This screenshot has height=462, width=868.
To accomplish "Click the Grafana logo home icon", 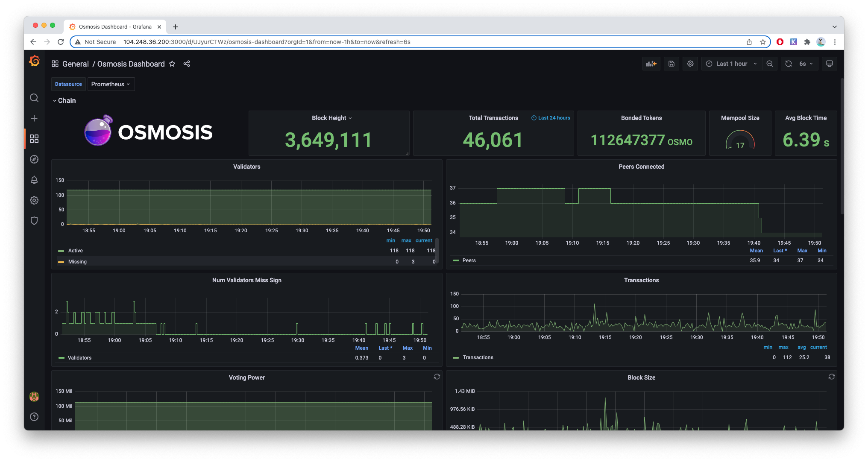I will point(34,61).
